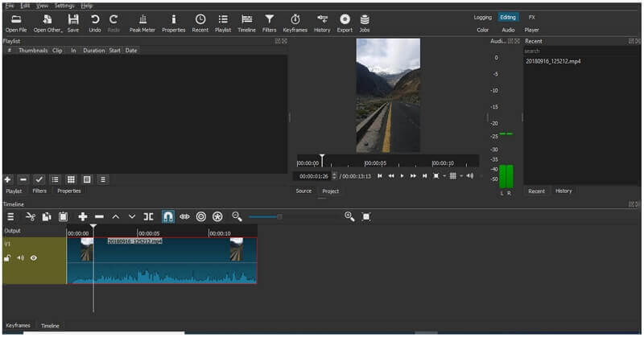Switch the playlist to details view

pos(55,179)
